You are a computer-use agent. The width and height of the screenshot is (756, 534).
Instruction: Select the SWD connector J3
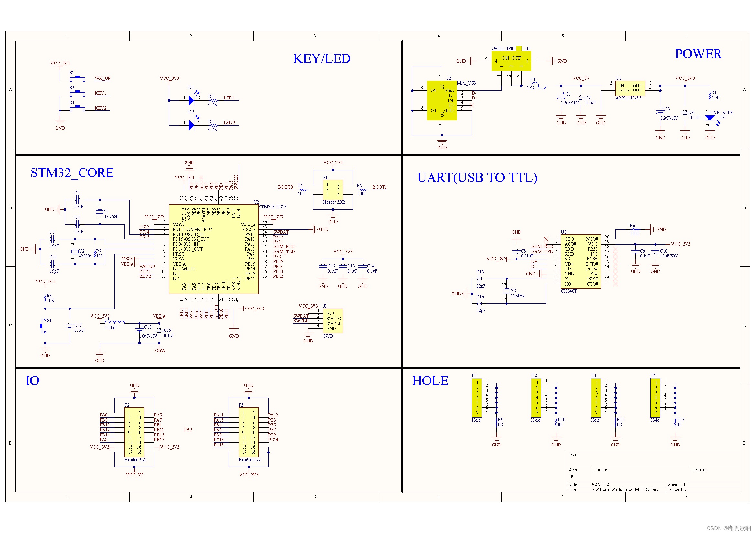[x=333, y=321]
